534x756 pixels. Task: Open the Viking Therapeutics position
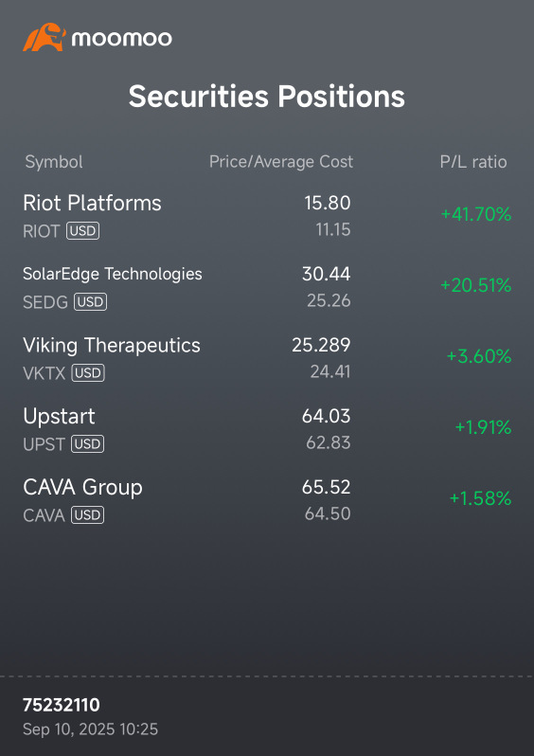(x=267, y=358)
